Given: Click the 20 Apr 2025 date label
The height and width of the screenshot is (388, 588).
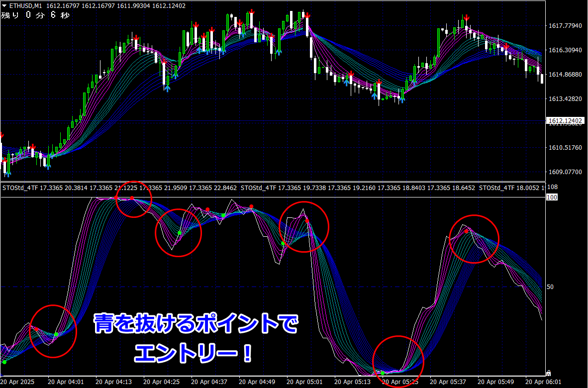Looking at the screenshot, I should tap(17, 383).
